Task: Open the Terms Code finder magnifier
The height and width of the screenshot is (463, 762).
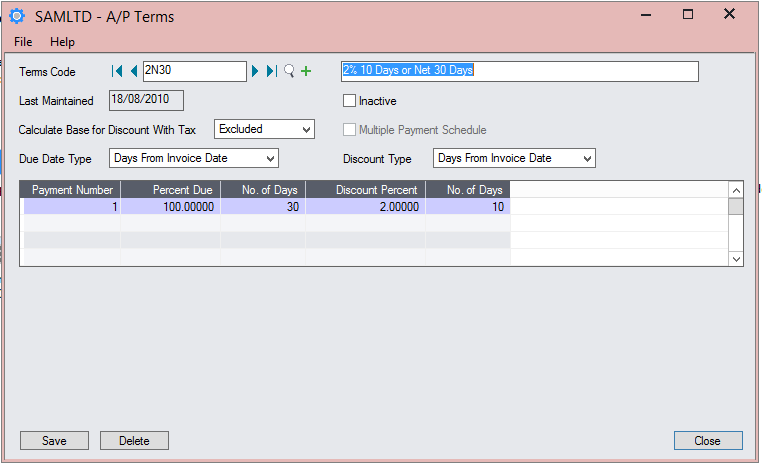Action: coord(289,71)
